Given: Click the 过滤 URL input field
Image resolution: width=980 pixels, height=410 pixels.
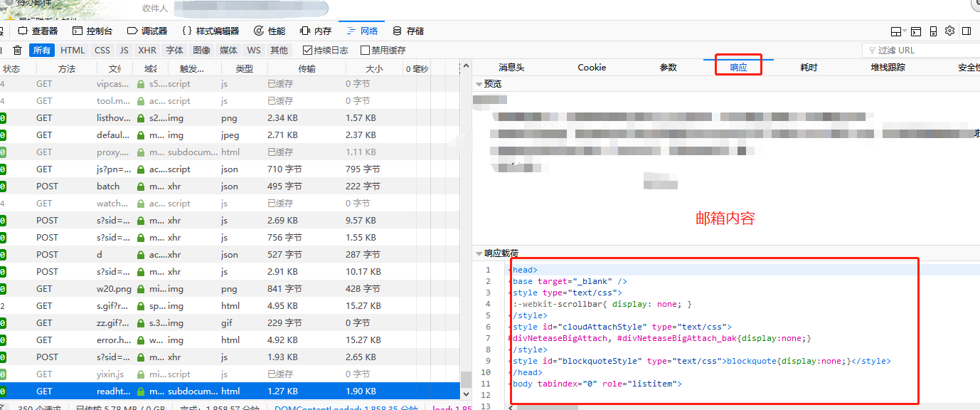Looking at the screenshot, I should [x=917, y=50].
